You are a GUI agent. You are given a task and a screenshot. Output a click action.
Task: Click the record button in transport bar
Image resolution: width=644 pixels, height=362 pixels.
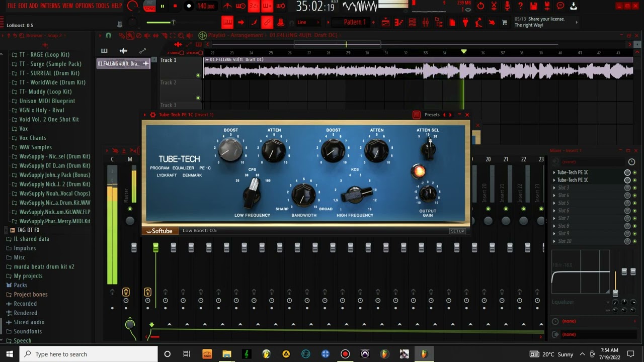click(x=189, y=6)
